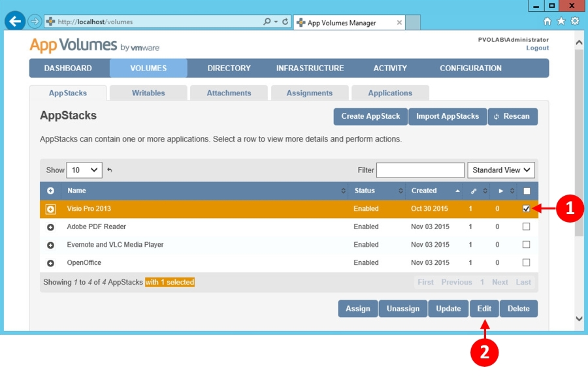Click the Next pagination link
The height and width of the screenshot is (376, 588).
(500, 282)
